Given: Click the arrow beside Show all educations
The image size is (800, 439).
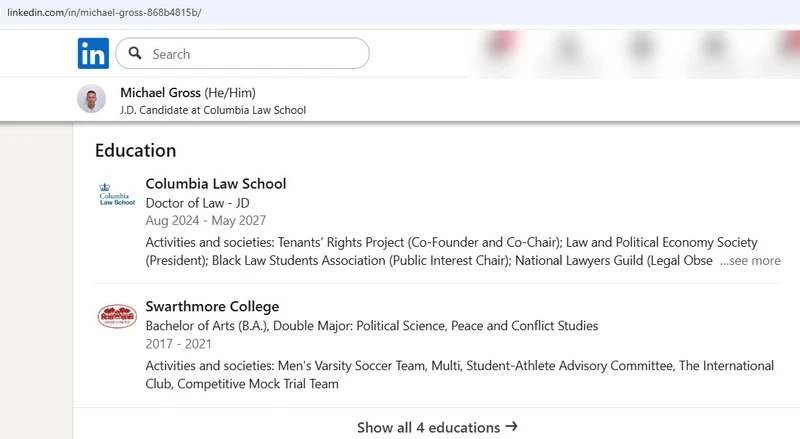Looking at the screenshot, I should (x=512, y=427).
